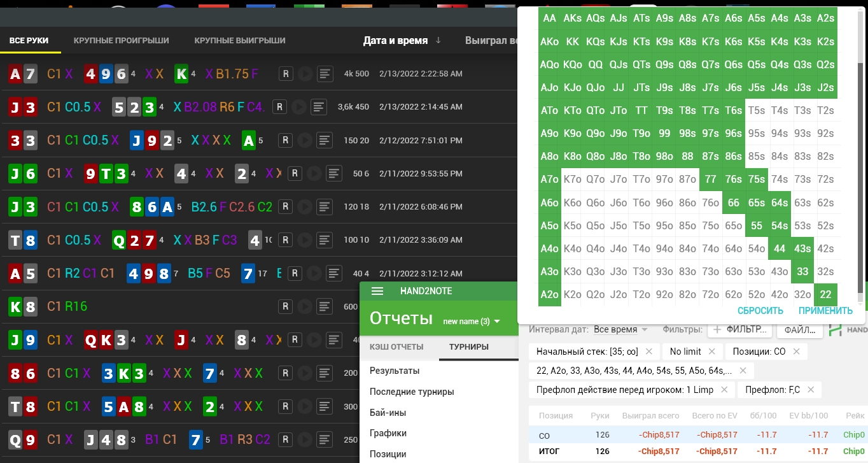This screenshot has width=868, height=463.
Task: Open the КРУПНЫЕ ПРОИГРЫШИ tab
Action: (121, 40)
